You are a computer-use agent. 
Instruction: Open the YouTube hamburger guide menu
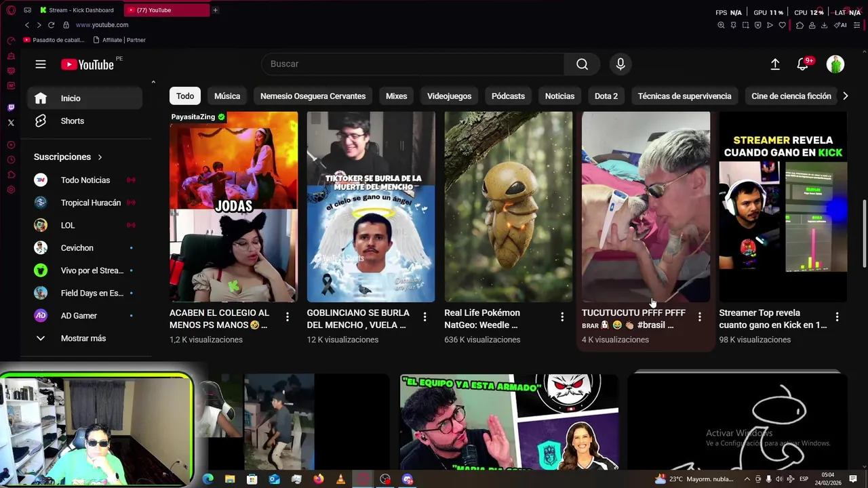coord(41,64)
